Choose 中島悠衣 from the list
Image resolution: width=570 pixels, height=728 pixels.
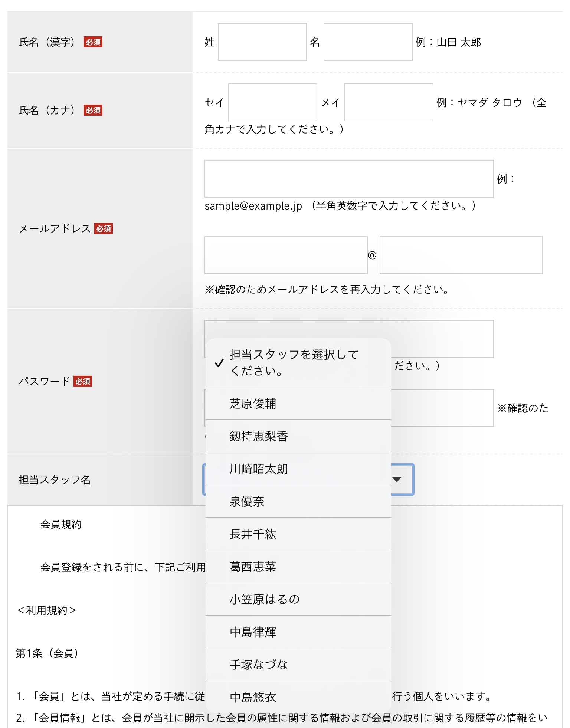298,696
